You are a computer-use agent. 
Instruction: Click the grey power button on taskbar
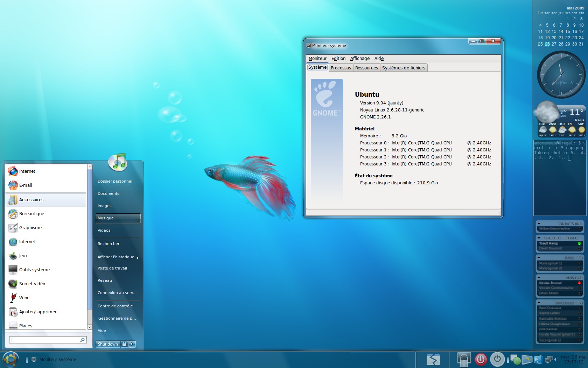497,359
